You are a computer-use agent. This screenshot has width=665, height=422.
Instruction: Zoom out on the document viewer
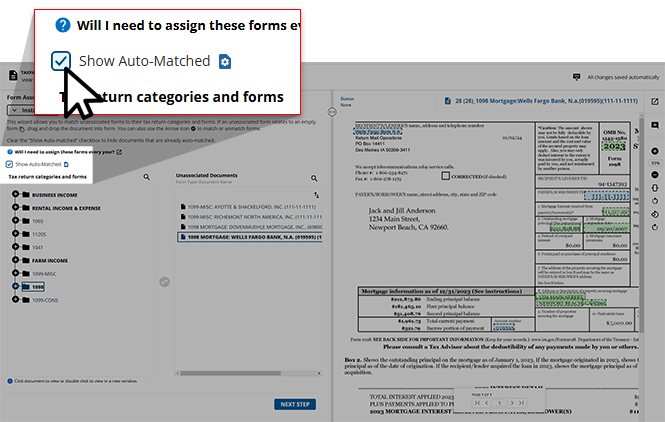[x=655, y=175]
